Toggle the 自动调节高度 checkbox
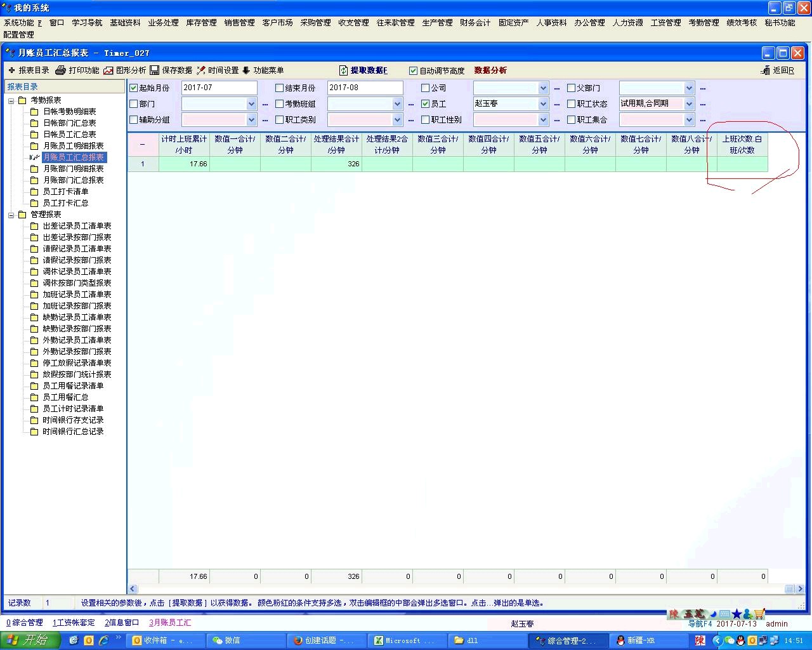This screenshot has width=812, height=650. [414, 71]
